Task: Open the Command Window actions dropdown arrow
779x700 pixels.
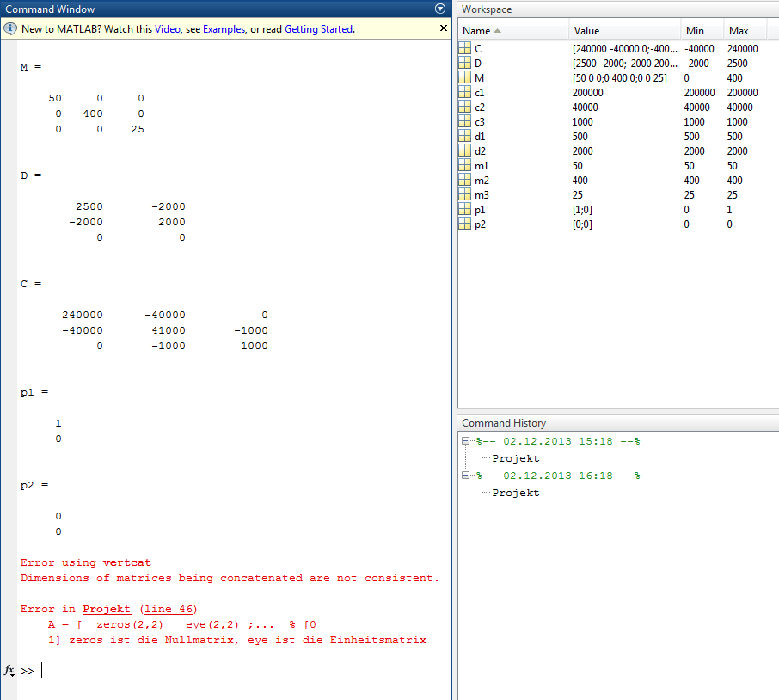Action: (x=440, y=9)
